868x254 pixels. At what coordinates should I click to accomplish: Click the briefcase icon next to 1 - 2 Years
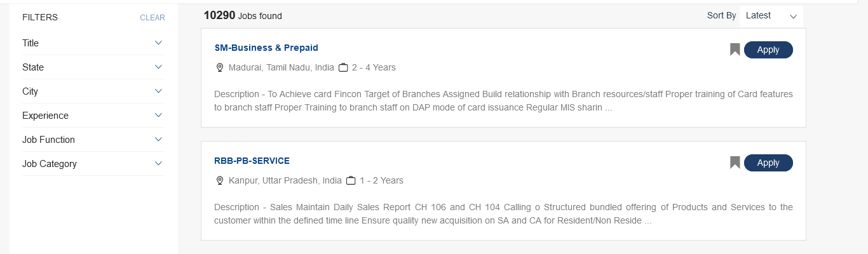pos(351,180)
